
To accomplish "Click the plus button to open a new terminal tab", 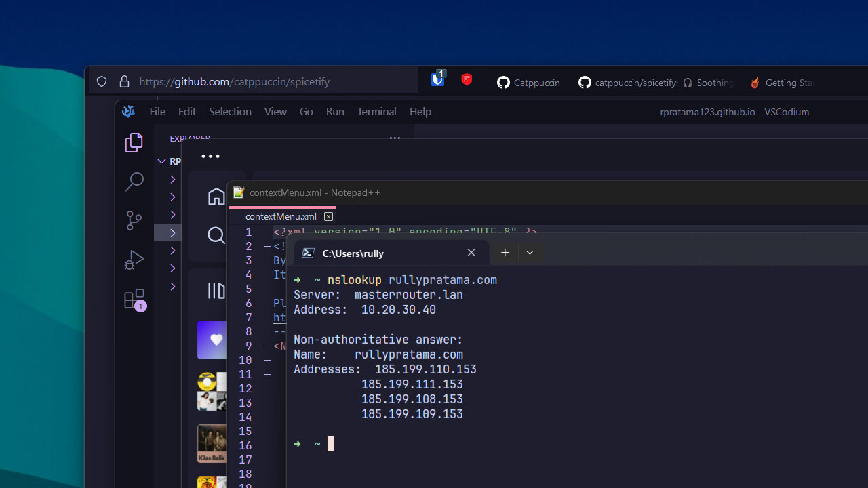I will (505, 252).
